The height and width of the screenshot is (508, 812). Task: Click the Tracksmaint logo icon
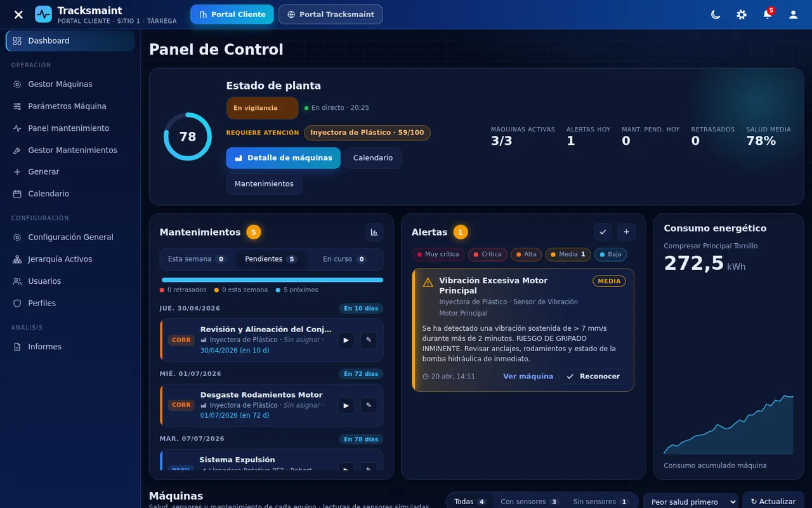tap(43, 14)
